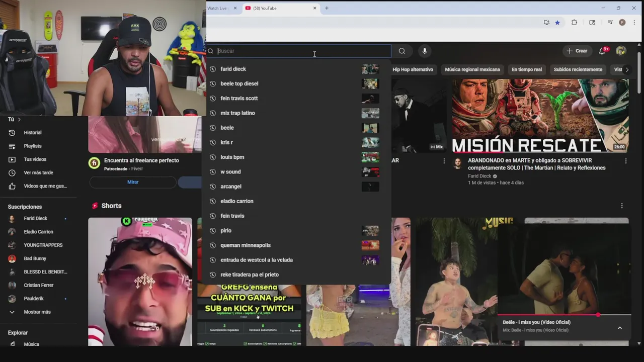644x362 pixels.
Task: Click thumbnail next to "farid dieck" suggestion
Action: pyautogui.click(x=370, y=69)
